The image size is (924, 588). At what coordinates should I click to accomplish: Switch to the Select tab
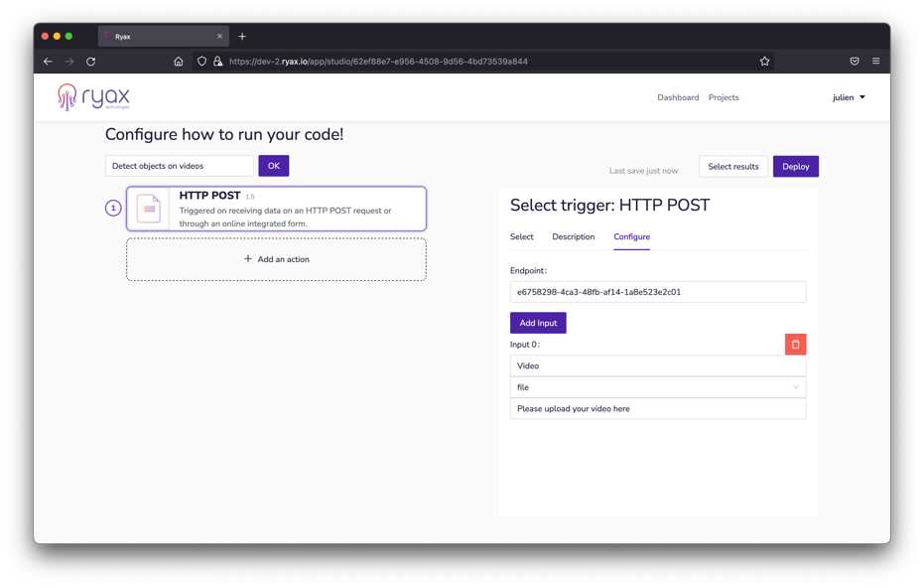click(x=521, y=237)
